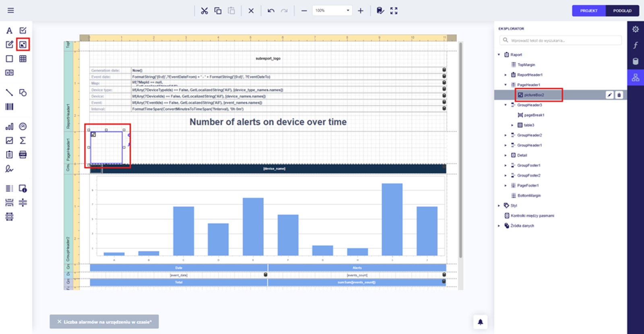The height and width of the screenshot is (334, 644).
Task: Open the 100% zoom level dropdown
Action: click(x=348, y=10)
